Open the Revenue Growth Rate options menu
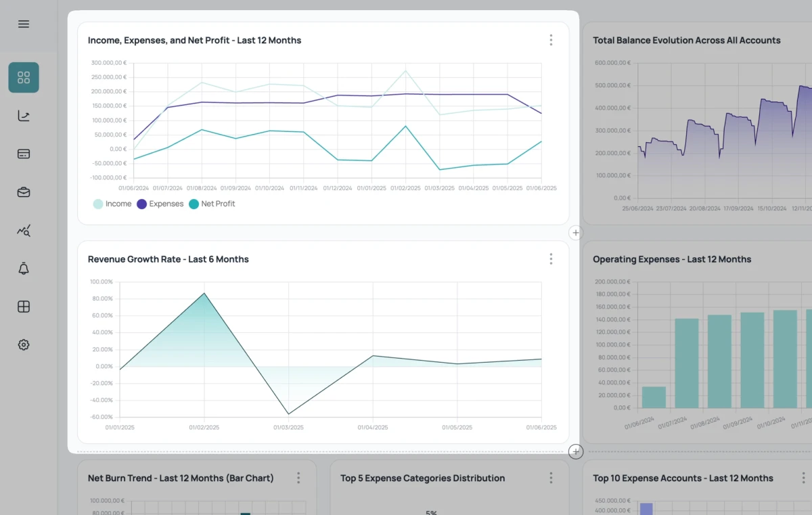 (551, 259)
